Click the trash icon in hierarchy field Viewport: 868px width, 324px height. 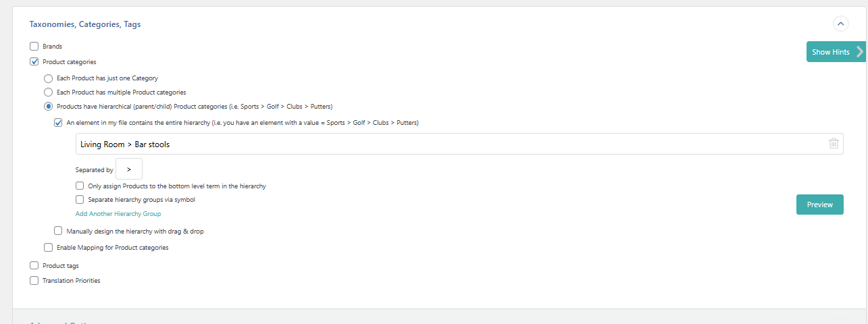point(834,144)
